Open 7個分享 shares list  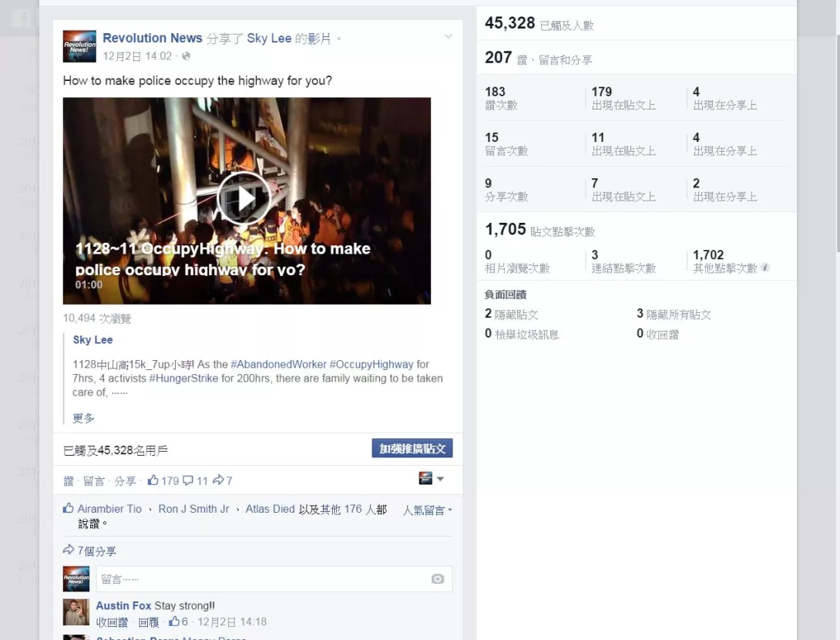pyautogui.click(x=96, y=551)
